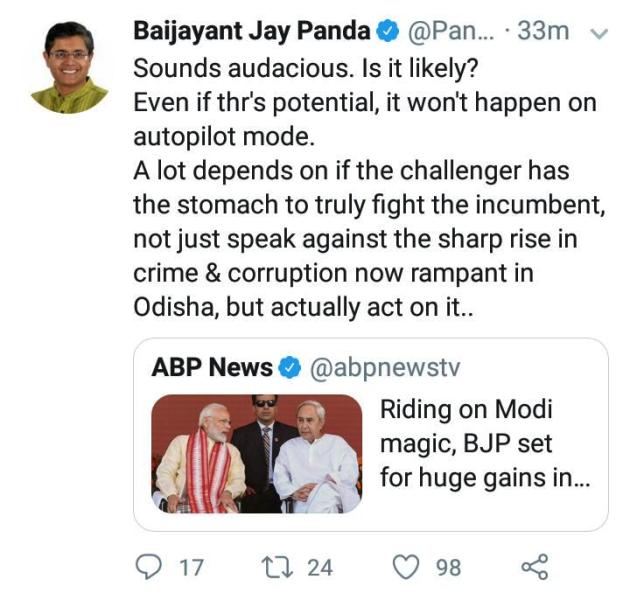Click the Baijayant Jay Panda display name

(x=252, y=31)
